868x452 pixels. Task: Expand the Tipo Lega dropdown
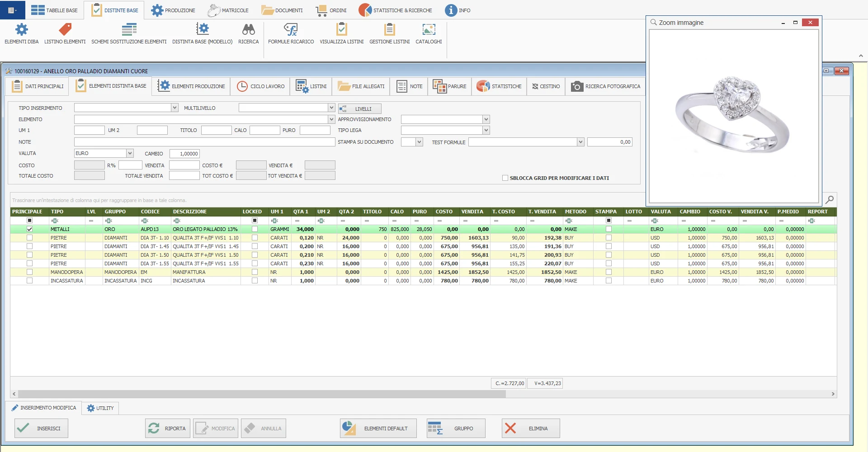point(486,130)
